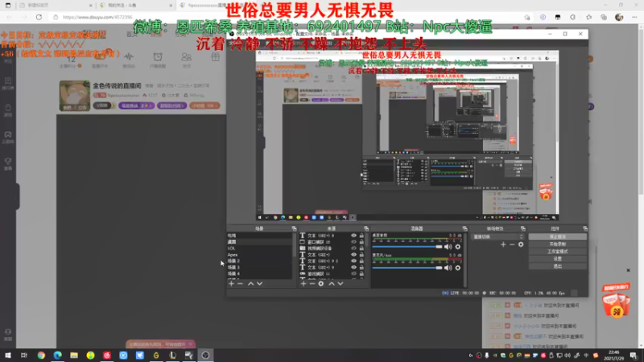Open transition properties gear icon

click(521, 245)
